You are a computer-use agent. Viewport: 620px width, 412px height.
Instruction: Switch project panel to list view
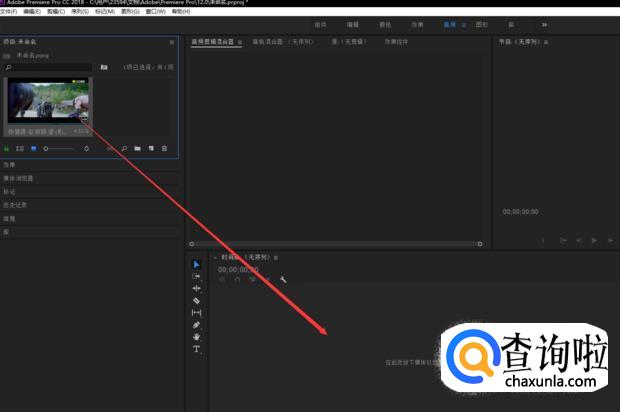(x=20, y=149)
